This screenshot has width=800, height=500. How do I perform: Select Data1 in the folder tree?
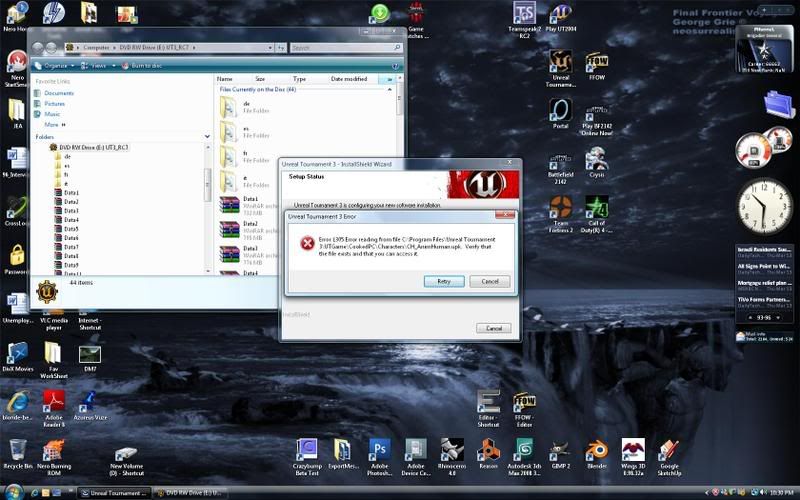click(67, 193)
